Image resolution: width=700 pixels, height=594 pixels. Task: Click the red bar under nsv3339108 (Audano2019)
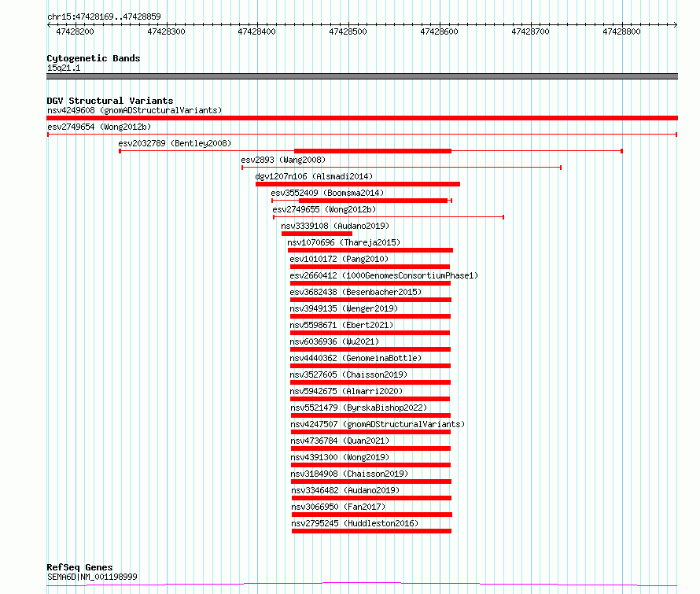point(317,234)
